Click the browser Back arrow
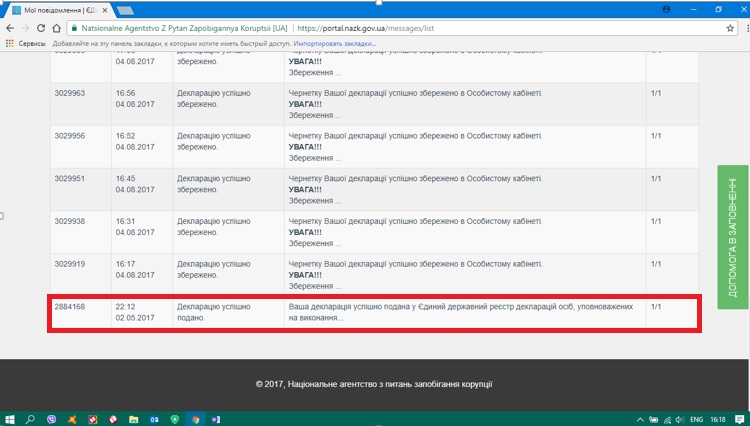The height and width of the screenshot is (426, 750). (x=10, y=29)
